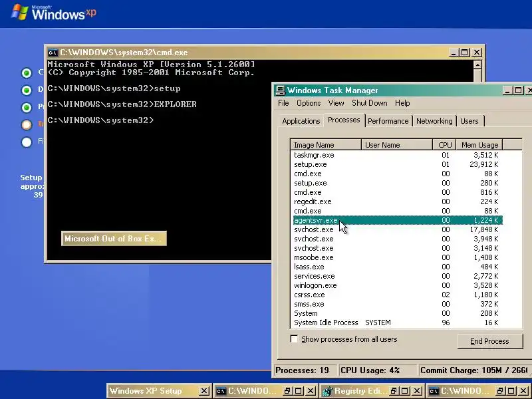Open the Help menu in Task Manager

pos(402,103)
